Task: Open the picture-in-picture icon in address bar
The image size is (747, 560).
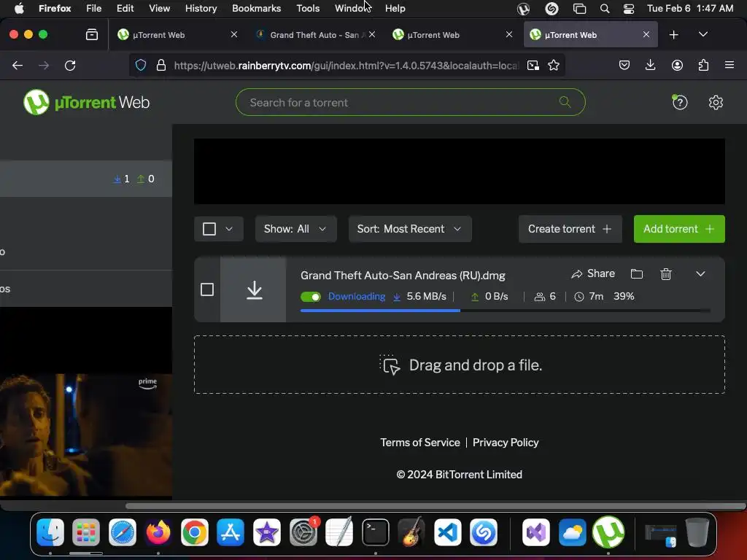Action: tap(533, 65)
